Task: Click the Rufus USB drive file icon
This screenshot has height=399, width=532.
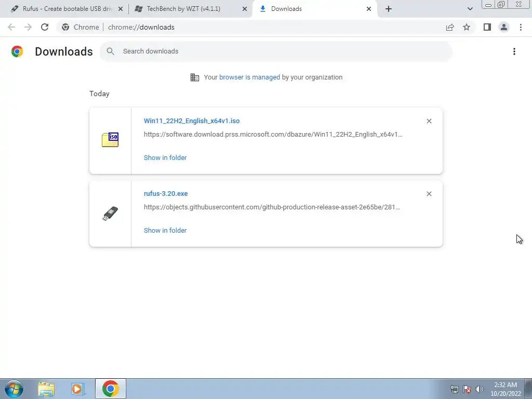Action: 110,214
